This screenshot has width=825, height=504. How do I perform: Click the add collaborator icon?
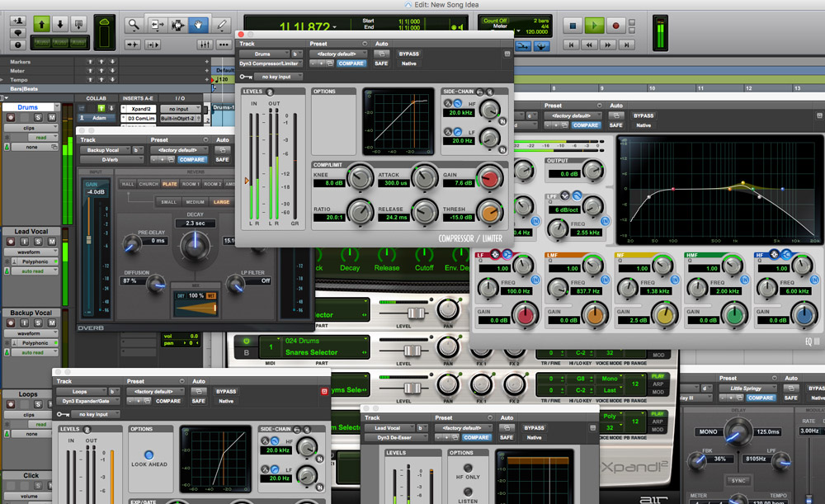click(18, 21)
